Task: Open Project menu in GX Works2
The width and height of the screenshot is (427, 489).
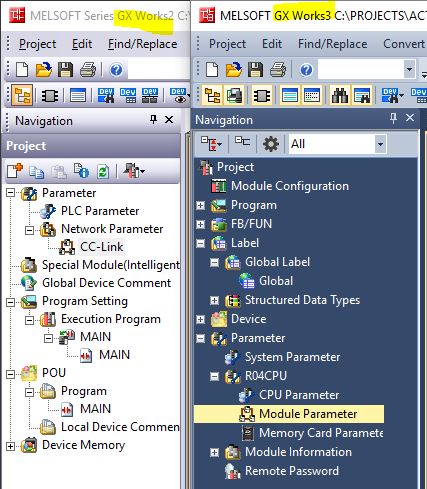Action: tap(37, 44)
